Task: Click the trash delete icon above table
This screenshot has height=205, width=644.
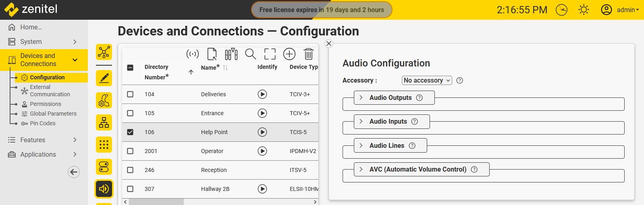Action: [x=308, y=54]
